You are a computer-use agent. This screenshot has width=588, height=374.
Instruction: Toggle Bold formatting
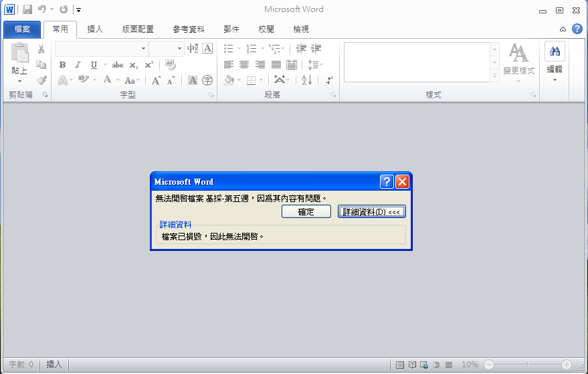tap(63, 65)
